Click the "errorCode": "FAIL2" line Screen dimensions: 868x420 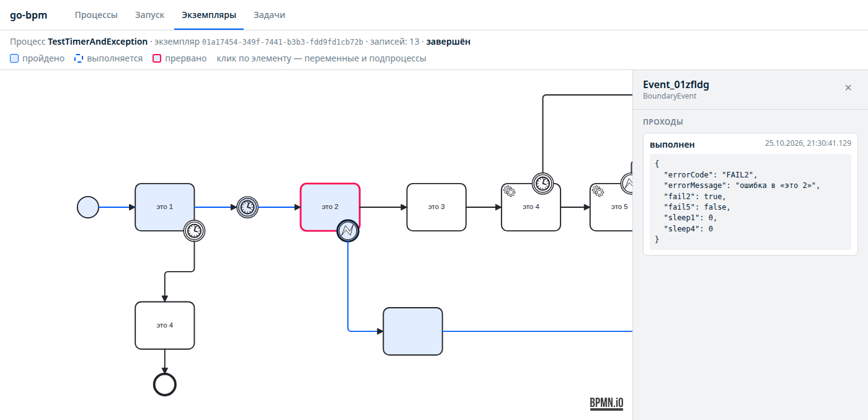click(711, 175)
